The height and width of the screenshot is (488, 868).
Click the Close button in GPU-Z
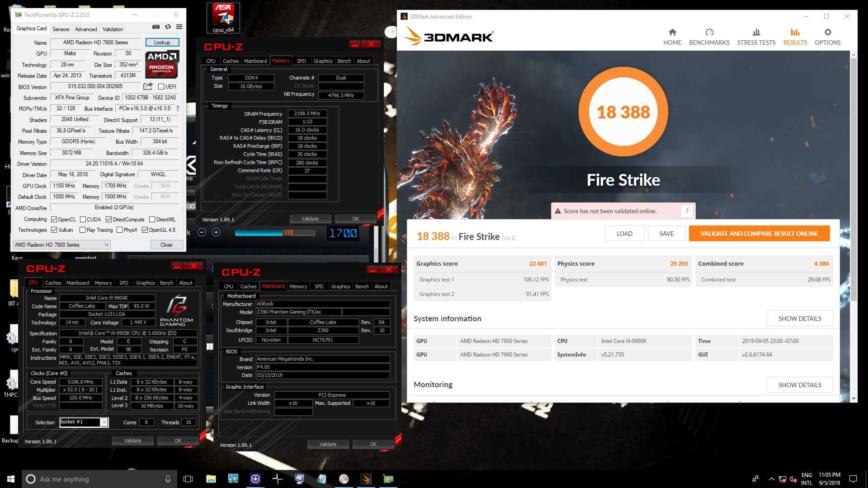[166, 245]
